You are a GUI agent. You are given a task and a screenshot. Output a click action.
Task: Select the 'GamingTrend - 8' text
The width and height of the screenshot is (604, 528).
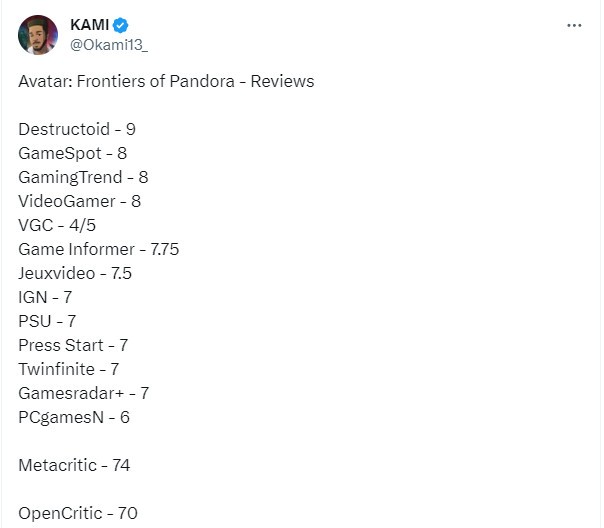click(83, 177)
